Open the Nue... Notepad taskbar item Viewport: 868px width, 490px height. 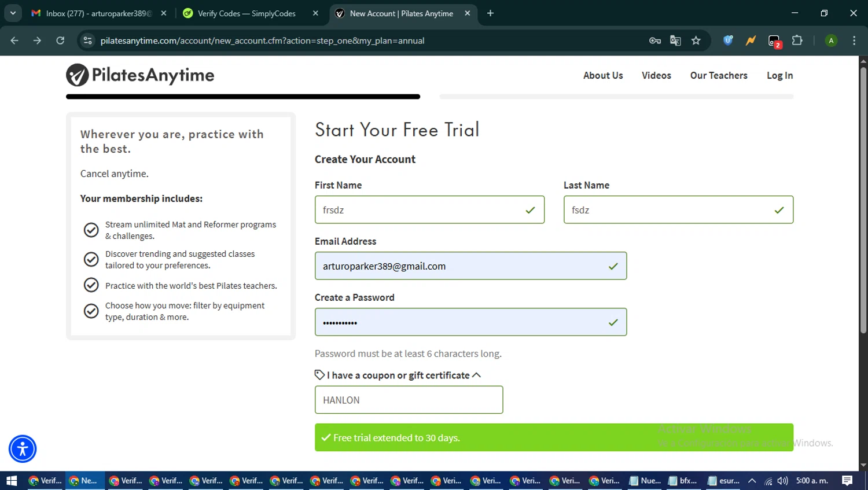pos(645,481)
